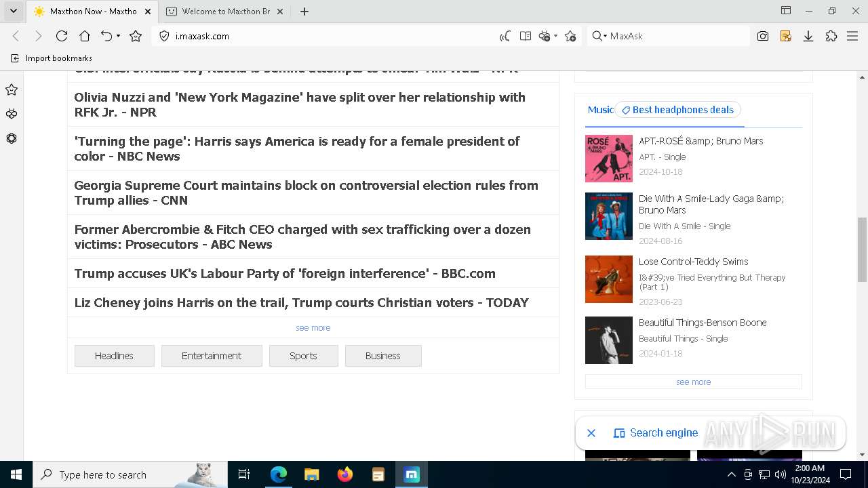Screen dimensions: 868x488
Task: Dismiss the Search engine popup with X
Action: pos(591,433)
